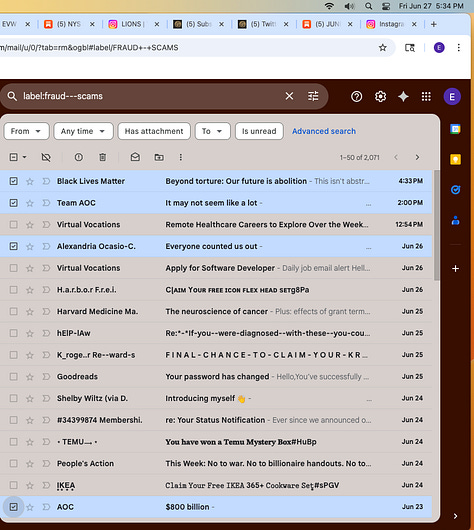Select the H.a.r.b.o.r F.r.e.i. email checkbox

[14, 290]
